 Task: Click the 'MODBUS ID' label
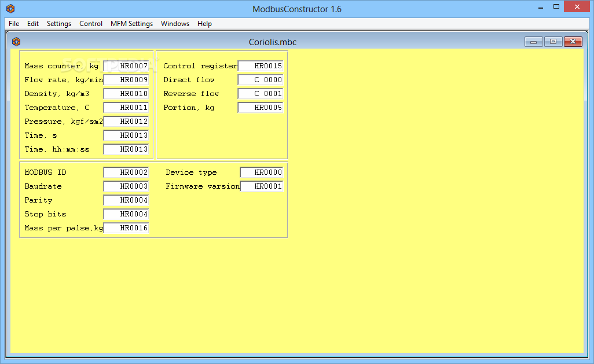[x=46, y=172]
